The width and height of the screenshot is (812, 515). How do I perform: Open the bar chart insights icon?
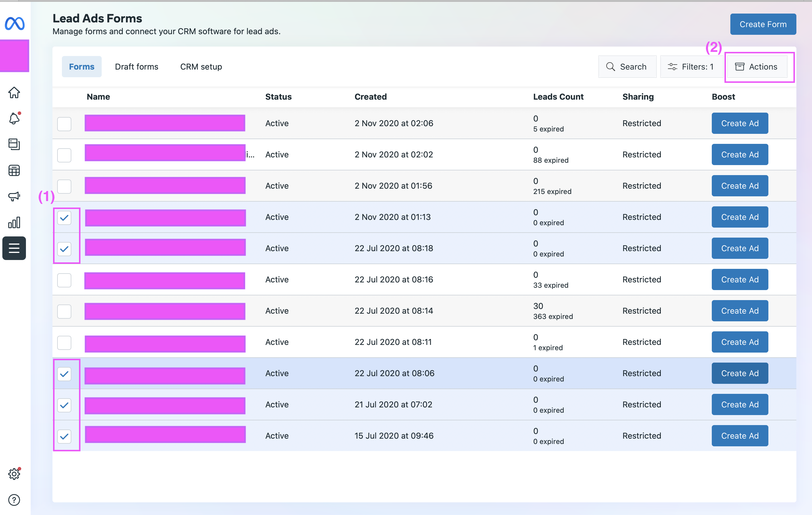[14, 223]
